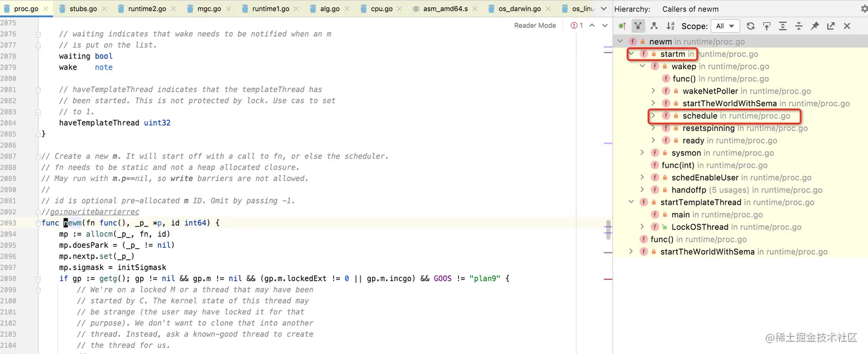Collapse all hierarchy nodes

coord(799,26)
